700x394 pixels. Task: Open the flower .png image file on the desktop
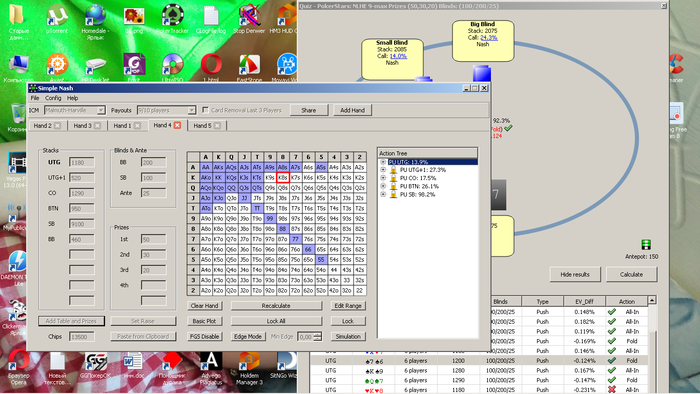coord(134,19)
